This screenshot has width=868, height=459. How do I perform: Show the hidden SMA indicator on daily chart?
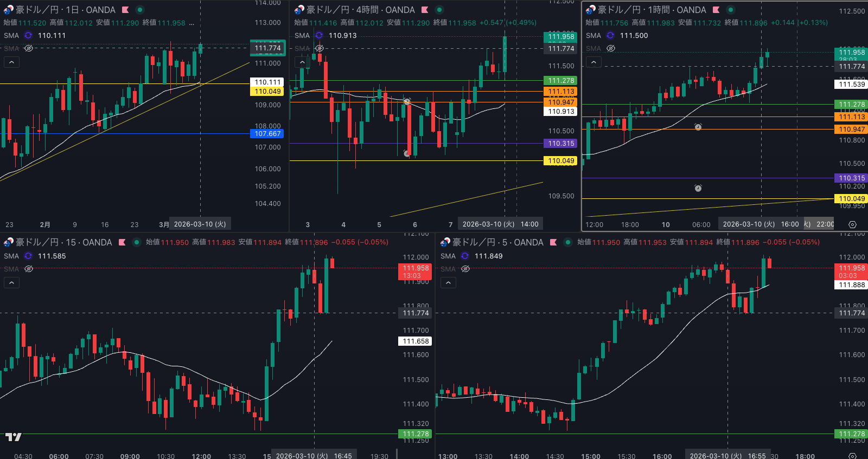coord(29,48)
